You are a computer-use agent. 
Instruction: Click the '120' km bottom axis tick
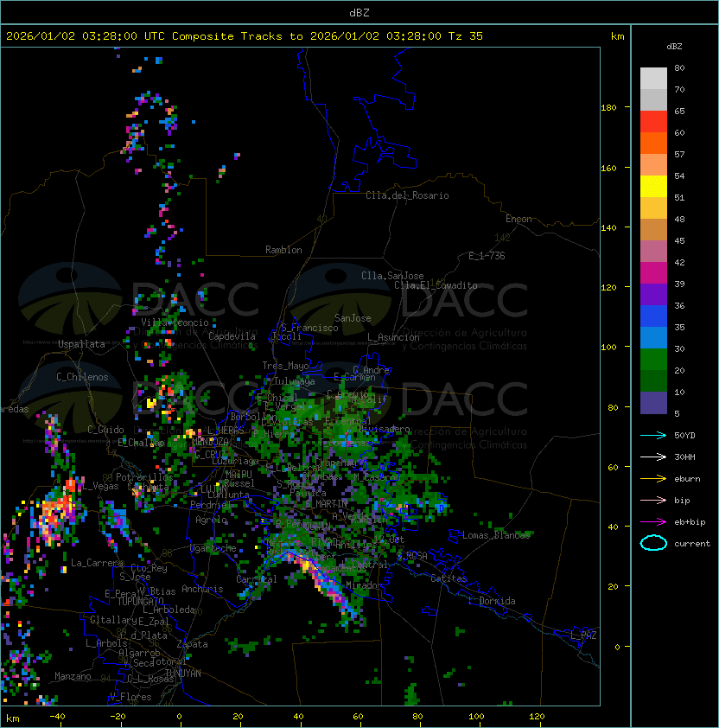(x=537, y=717)
